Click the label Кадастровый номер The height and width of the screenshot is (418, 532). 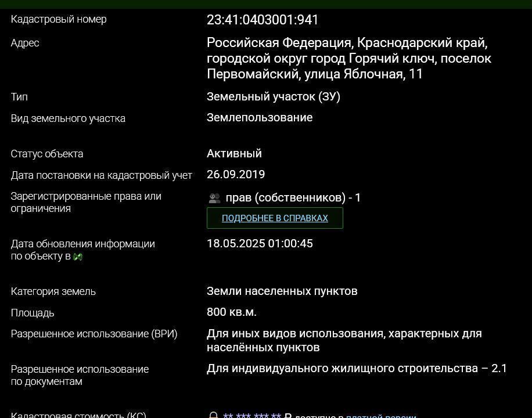(58, 19)
